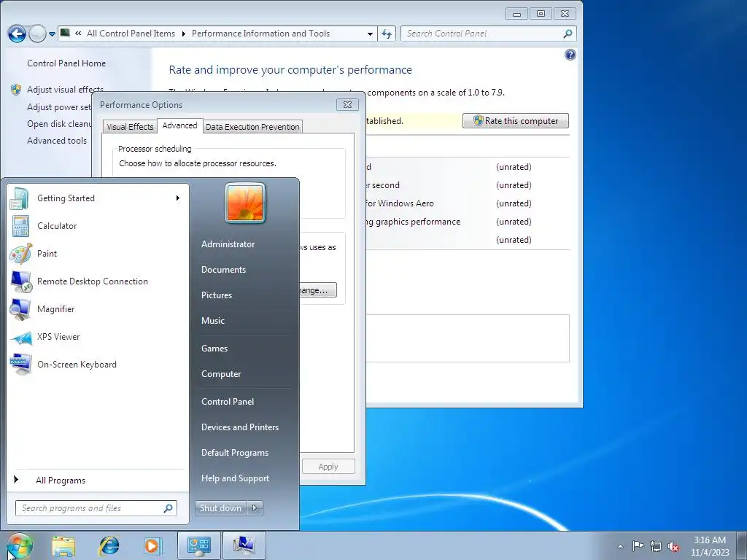Expand All Programs list

pyautogui.click(x=98, y=480)
